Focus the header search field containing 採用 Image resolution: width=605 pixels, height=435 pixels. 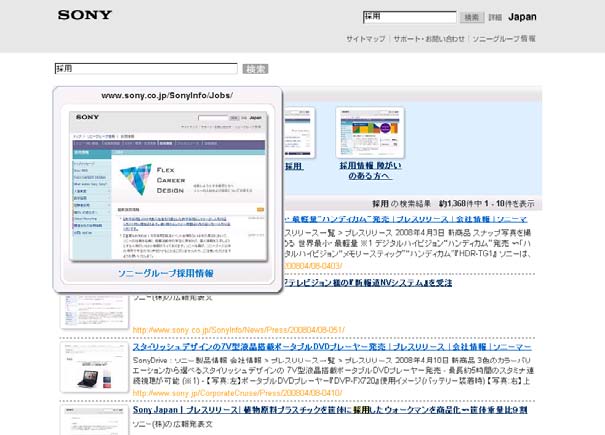(x=410, y=17)
